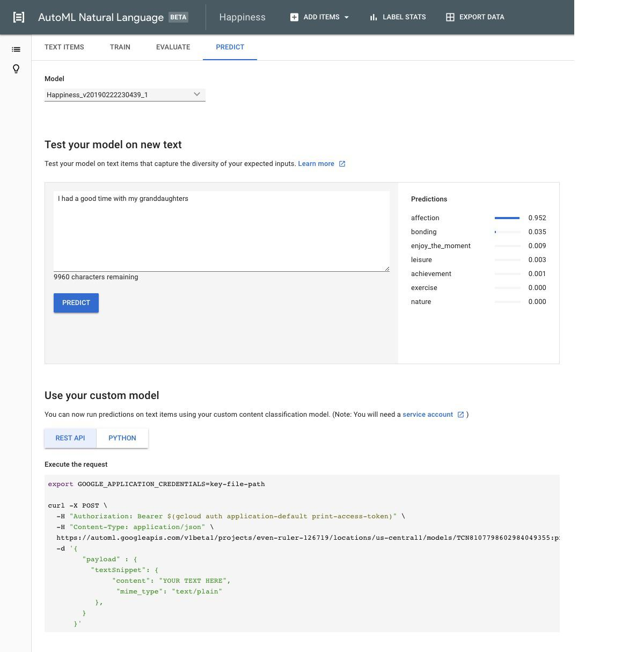Select the PREDICT tab

[x=230, y=47]
